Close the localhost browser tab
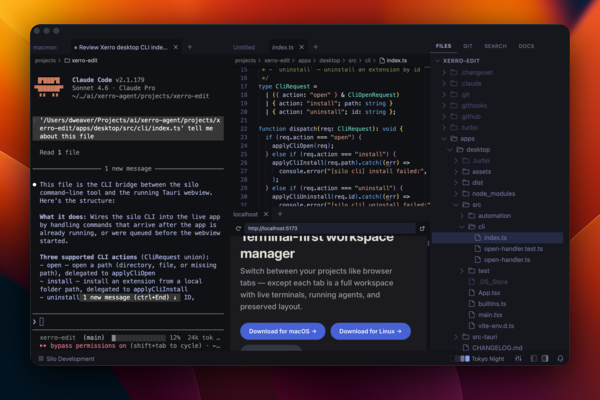Screen dimensions: 600x400 tap(266, 214)
